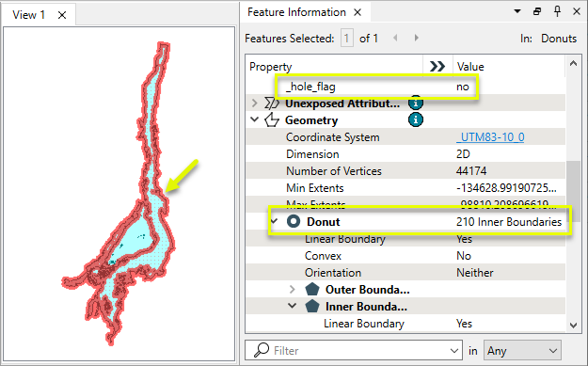Viewport: 588px width, 366px height.
Task: Open the Filter history dropdown arrow
Action: 454,351
